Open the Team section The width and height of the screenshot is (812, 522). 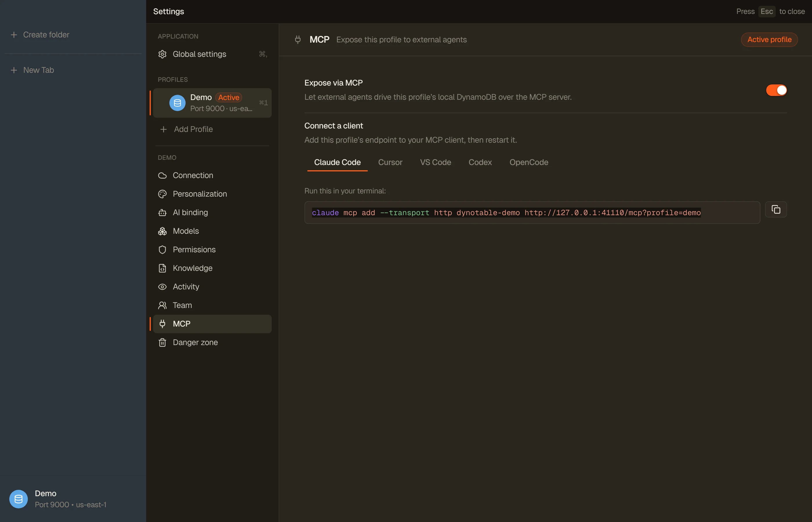pyautogui.click(x=213, y=305)
